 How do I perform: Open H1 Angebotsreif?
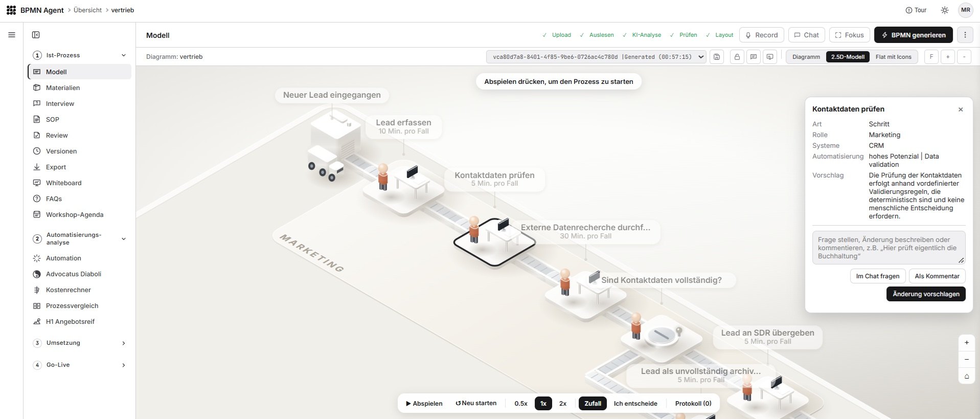pyautogui.click(x=80, y=321)
